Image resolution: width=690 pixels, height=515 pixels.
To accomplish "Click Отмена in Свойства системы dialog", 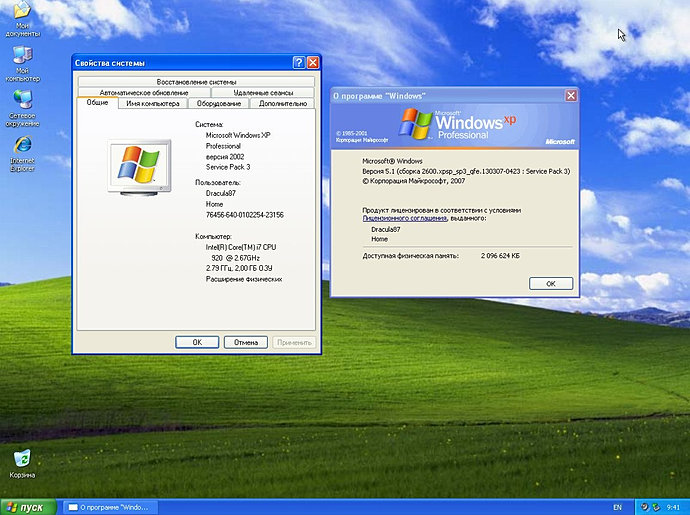I will 246,342.
